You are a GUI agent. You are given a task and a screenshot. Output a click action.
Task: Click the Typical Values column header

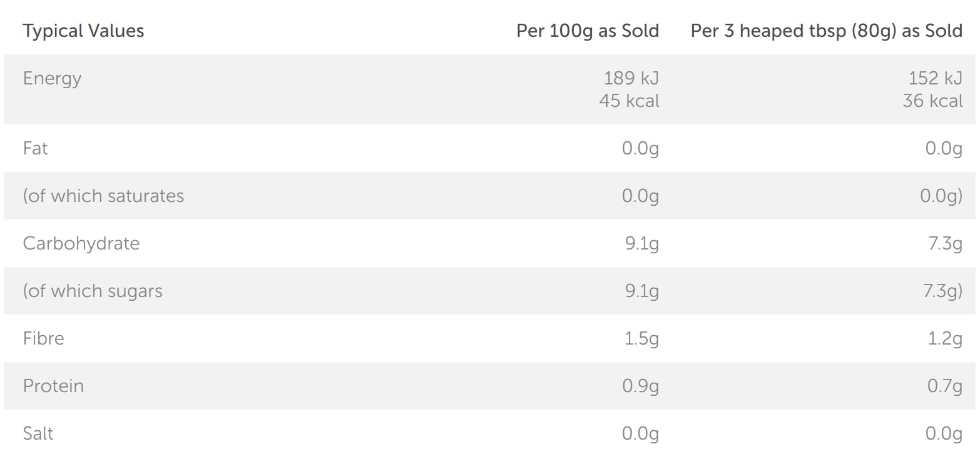tap(83, 31)
